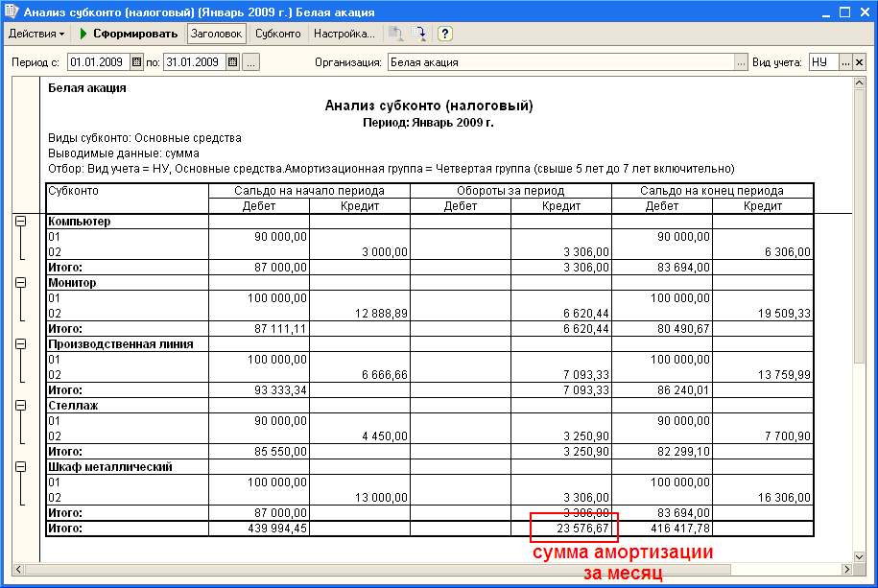Collapse the Компьютер group
Viewport: 878px width, 588px height.
tap(21, 222)
